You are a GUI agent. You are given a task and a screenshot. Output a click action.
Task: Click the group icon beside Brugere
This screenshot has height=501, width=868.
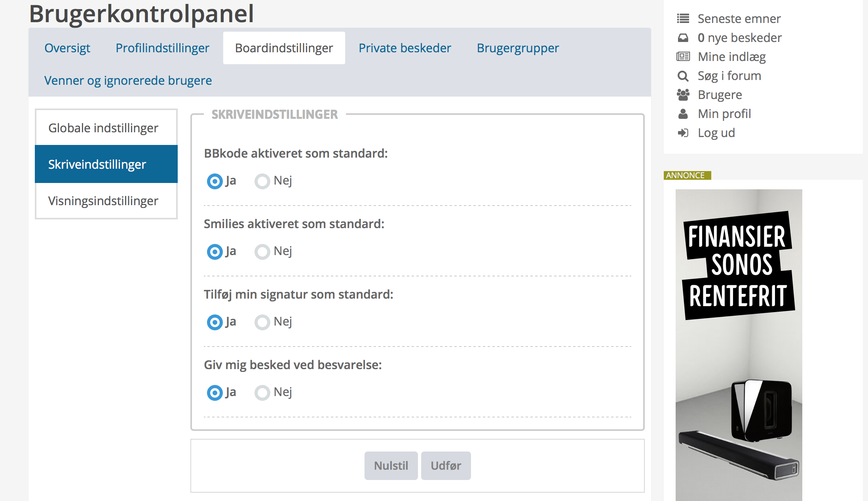683,95
